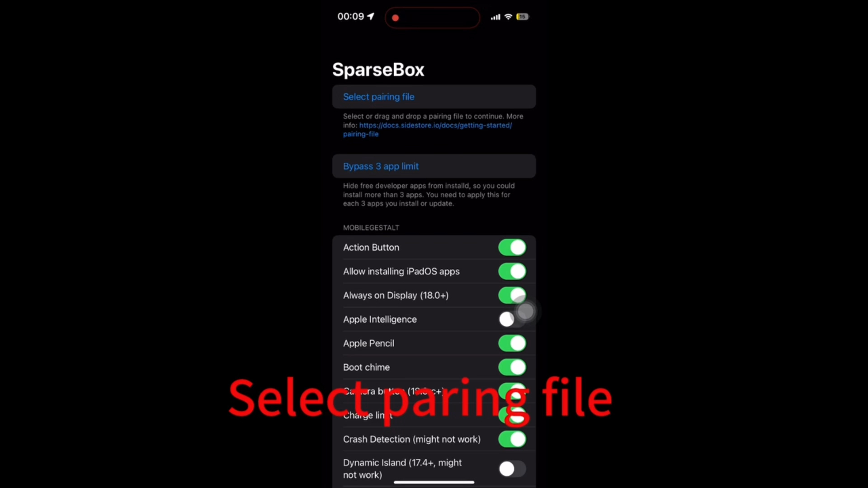
Task: Toggle Camera button 18.0+ off
Action: [511, 391]
